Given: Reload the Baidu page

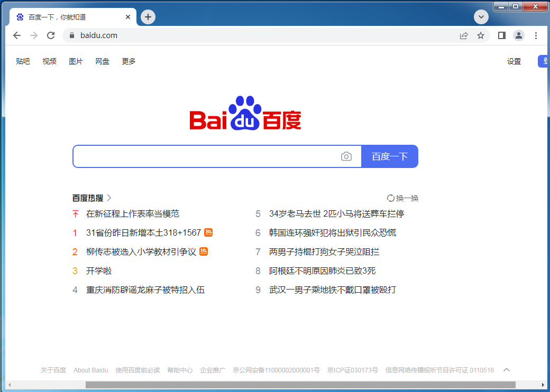Looking at the screenshot, I should point(51,35).
